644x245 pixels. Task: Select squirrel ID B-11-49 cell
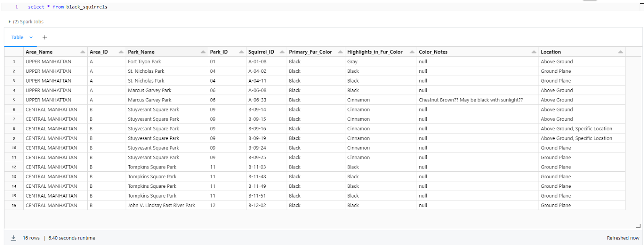point(266,186)
